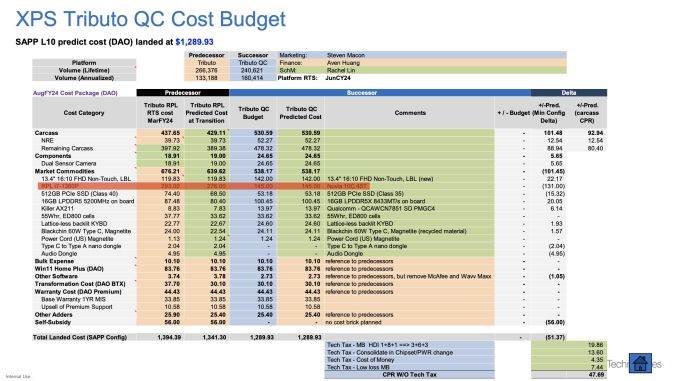This screenshot has height=381, width=680.
Task: Select the Tech Tax - Cost of Money row
Action: [x=409, y=360]
